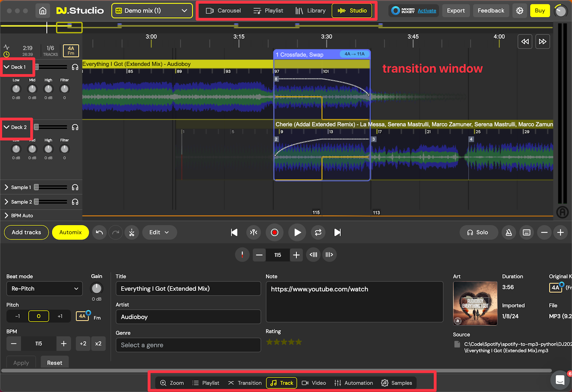Switch to Library view

coord(310,11)
